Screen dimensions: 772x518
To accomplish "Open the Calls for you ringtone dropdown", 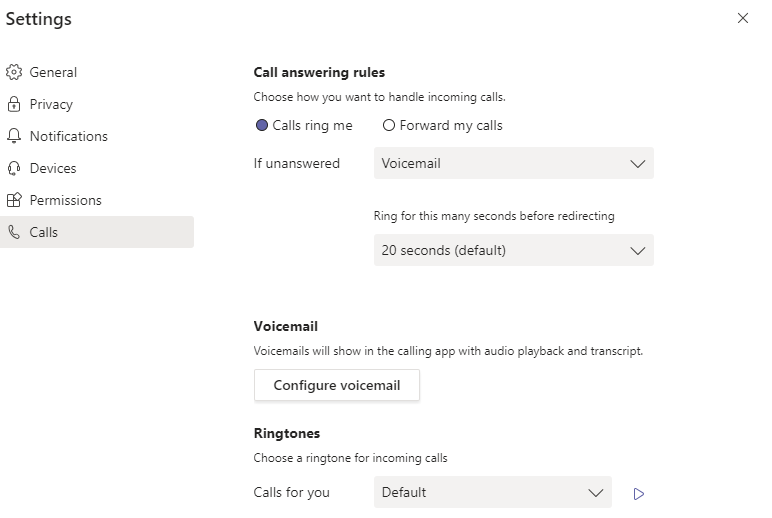I will point(492,492).
